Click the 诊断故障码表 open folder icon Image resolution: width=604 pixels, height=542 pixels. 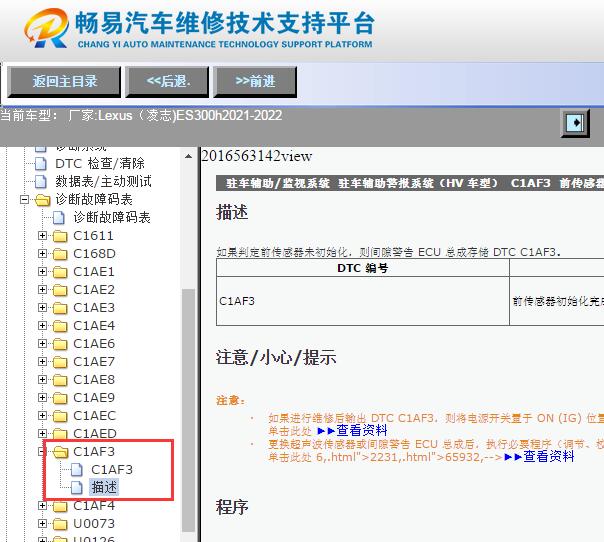42,200
